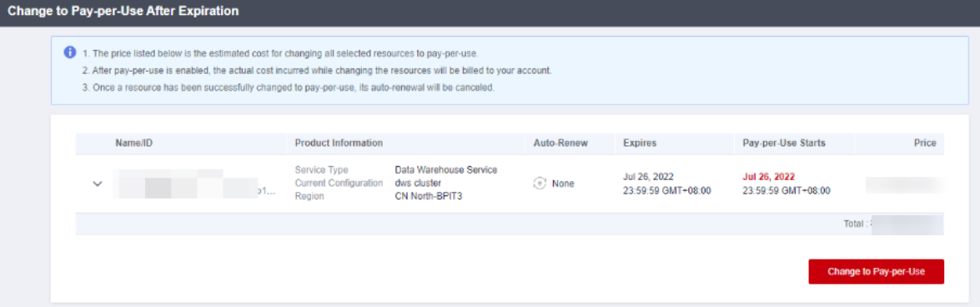
Task: Click the Expires column header
Action: pos(639,143)
